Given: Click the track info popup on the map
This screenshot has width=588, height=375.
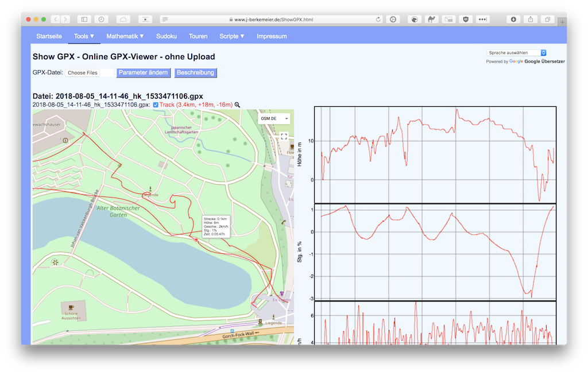Looking at the screenshot, I should tap(216, 226).
